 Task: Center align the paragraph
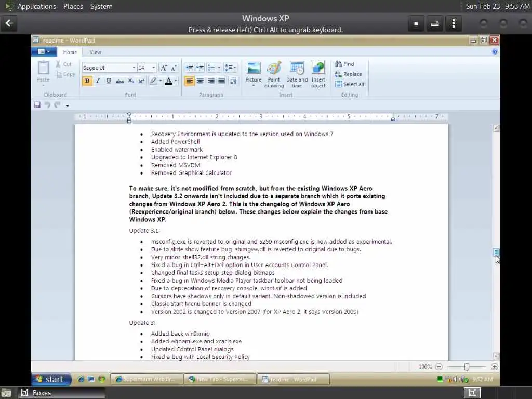(200, 81)
